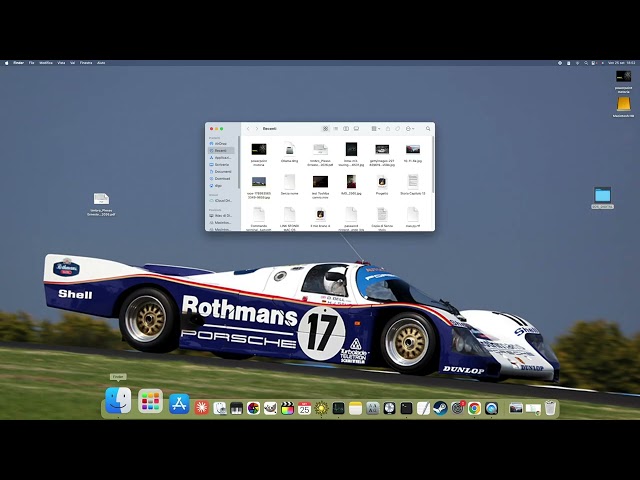Select the blue folder on desktop
Viewport: 640px width, 480px height.
[602, 195]
